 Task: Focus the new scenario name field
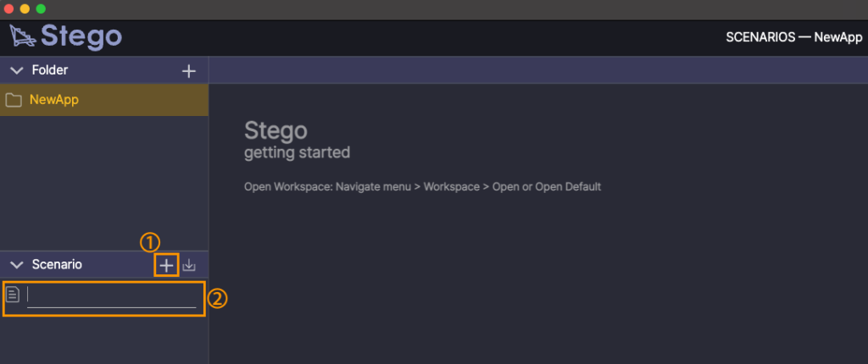111,296
